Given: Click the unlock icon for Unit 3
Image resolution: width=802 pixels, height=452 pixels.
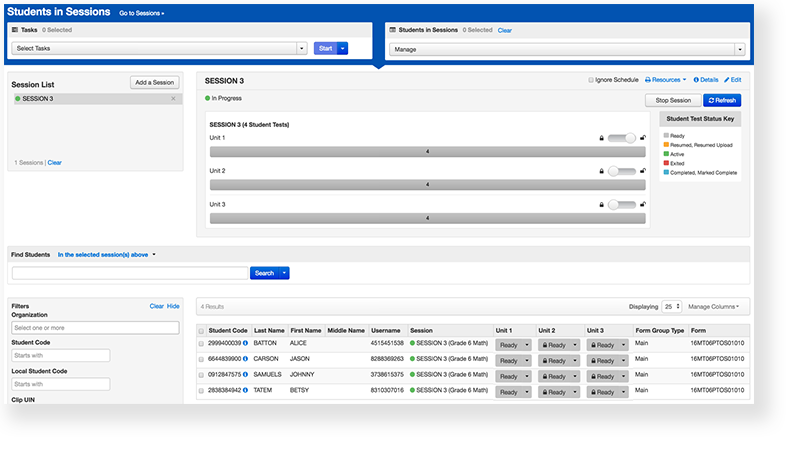Looking at the screenshot, I should tap(641, 205).
